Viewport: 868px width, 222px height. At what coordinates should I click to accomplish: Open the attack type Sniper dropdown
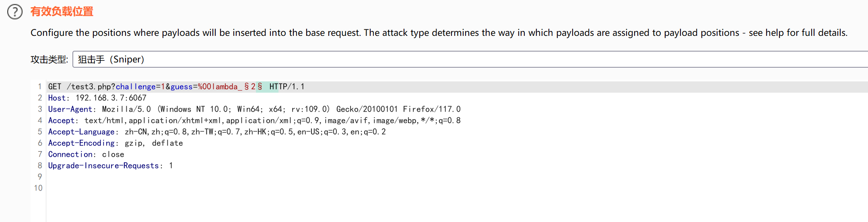point(470,59)
